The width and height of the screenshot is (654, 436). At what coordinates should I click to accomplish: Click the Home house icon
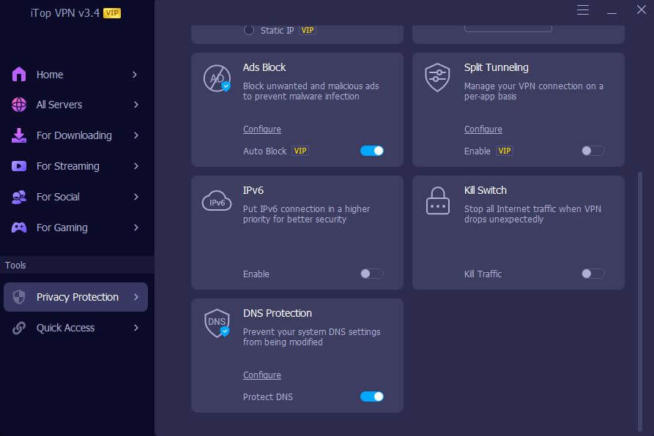point(19,74)
